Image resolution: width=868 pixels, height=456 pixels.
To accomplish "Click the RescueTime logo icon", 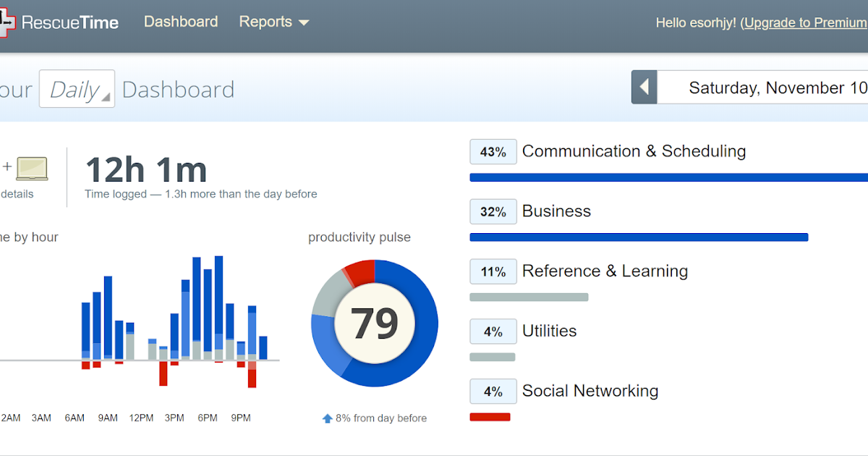I will pos(7,23).
